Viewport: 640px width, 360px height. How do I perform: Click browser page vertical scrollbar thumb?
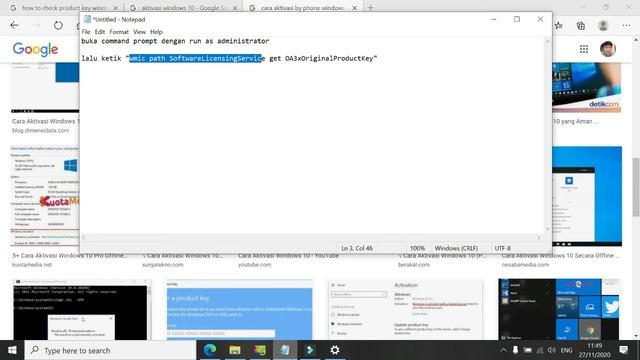pos(636,187)
